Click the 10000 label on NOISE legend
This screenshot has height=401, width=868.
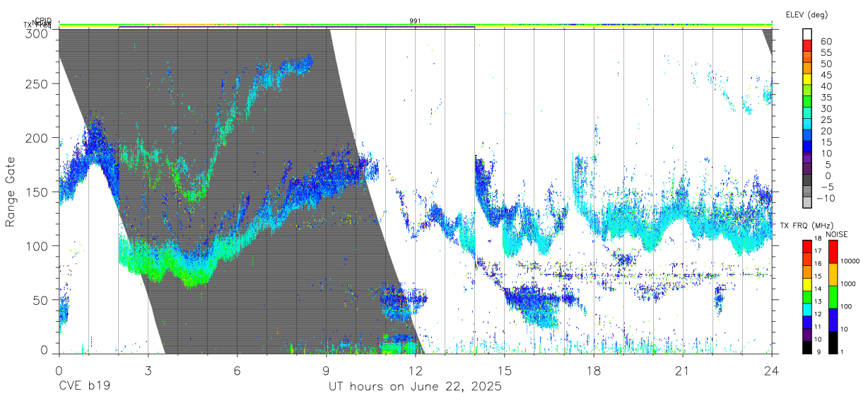pyautogui.click(x=851, y=262)
